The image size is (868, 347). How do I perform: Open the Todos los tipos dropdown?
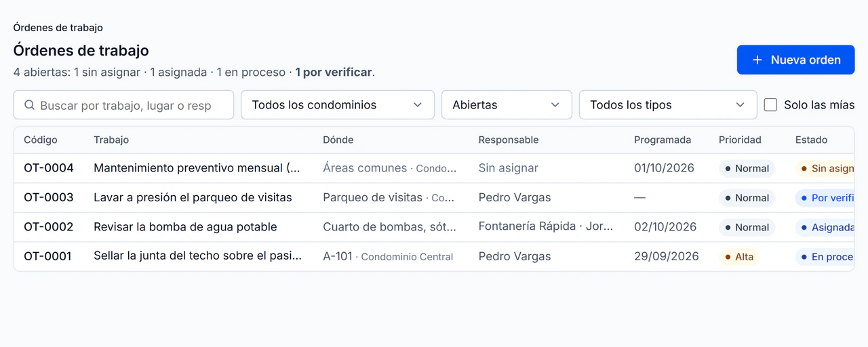coord(668,105)
